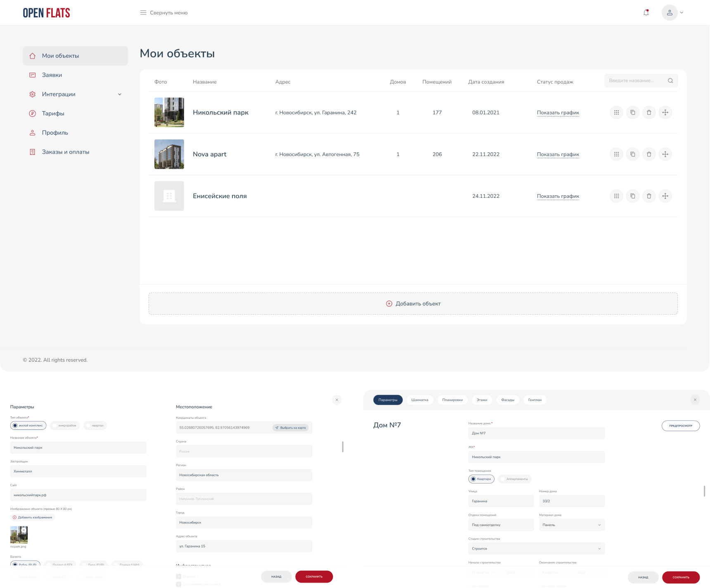Screen dimensions: 710x588
Task: Click the Добавить объект button
Action: tap(413, 303)
